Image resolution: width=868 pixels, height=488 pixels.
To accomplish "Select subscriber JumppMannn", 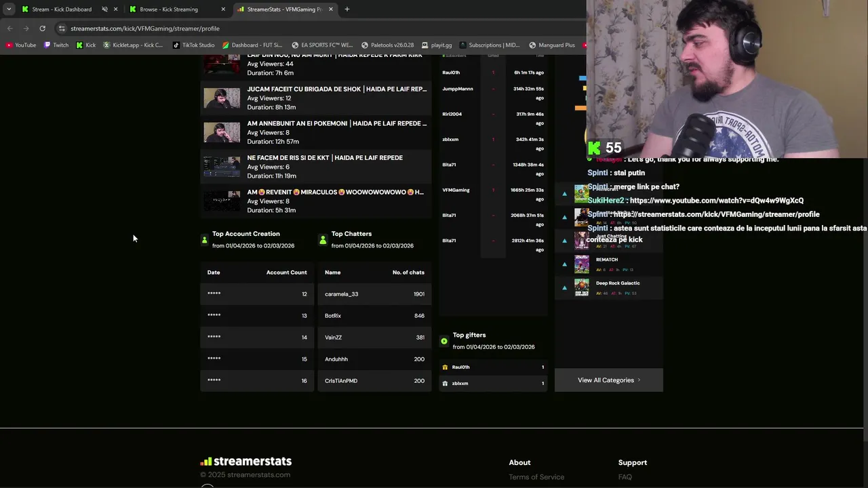I will pyautogui.click(x=458, y=89).
